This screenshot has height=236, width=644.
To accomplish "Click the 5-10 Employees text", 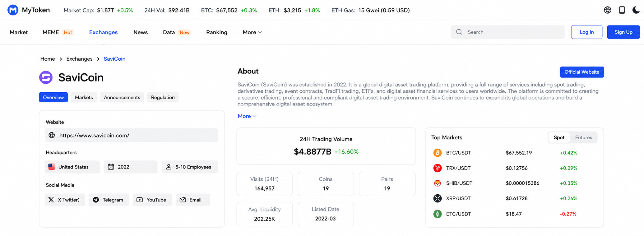I will point(193,167).
